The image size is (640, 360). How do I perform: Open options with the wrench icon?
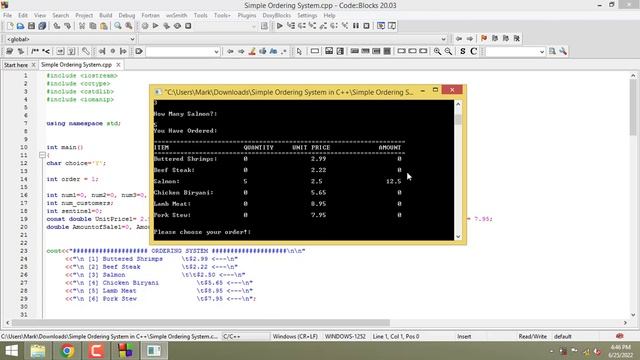563,51
